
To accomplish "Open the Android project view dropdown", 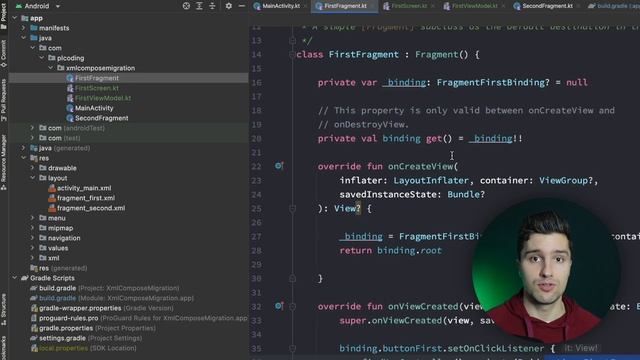I will pos(38,6).
